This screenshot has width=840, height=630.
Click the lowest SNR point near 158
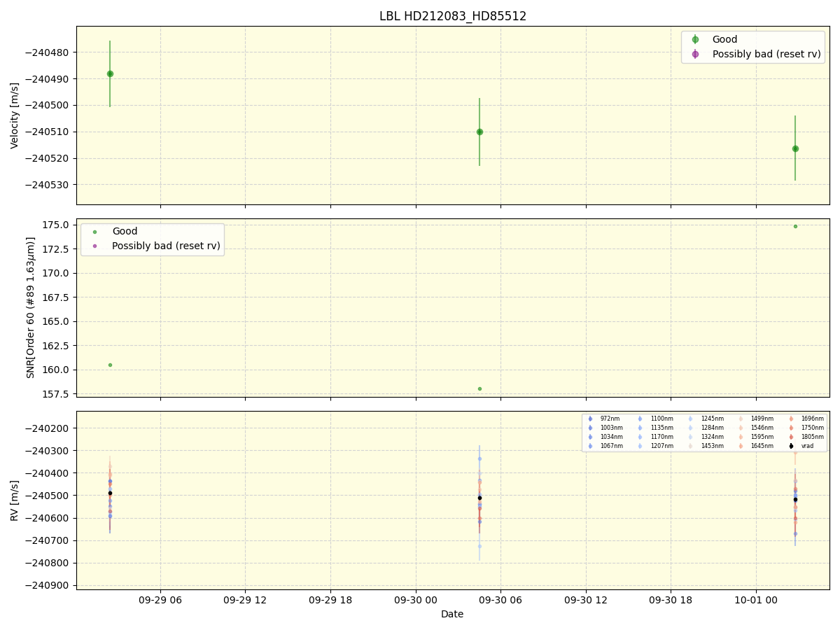(x=479, y=388)
